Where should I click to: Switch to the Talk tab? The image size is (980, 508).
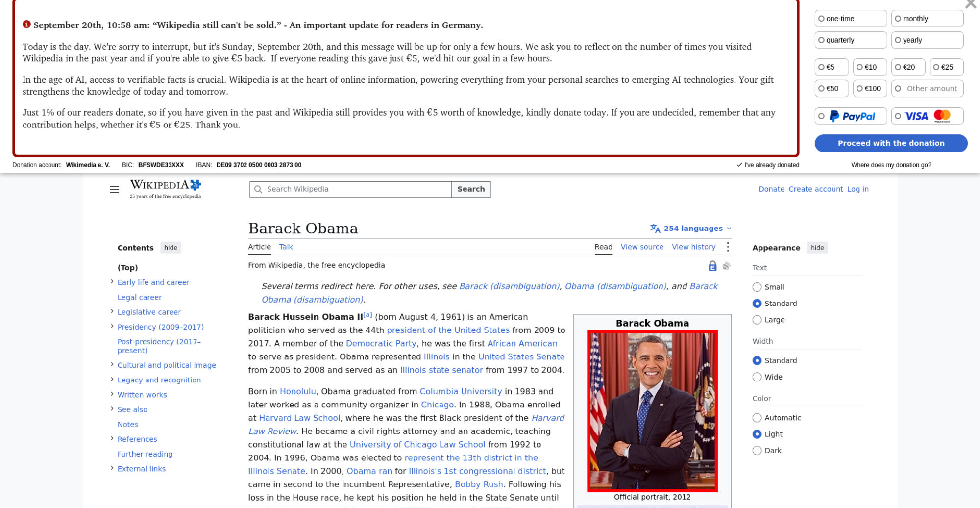[286, 247]
